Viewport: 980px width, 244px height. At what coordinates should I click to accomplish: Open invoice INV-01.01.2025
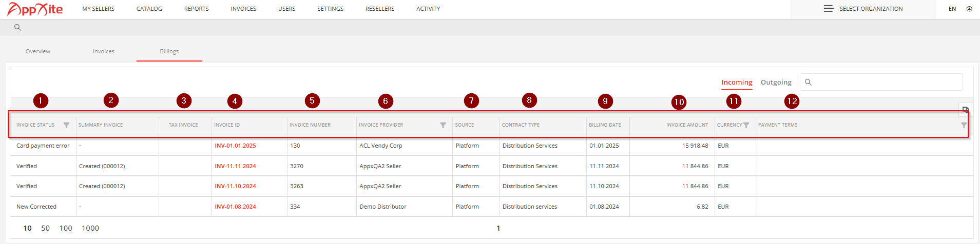(235, 146)
